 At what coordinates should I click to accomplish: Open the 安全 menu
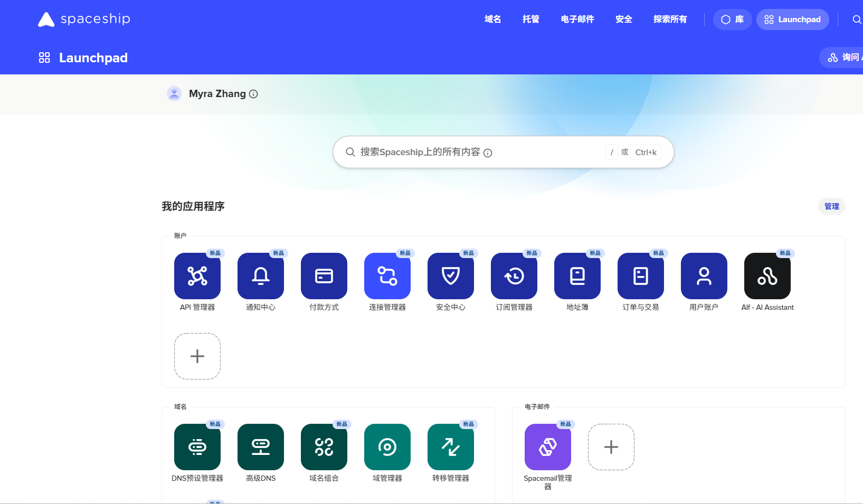coord(624,20)
